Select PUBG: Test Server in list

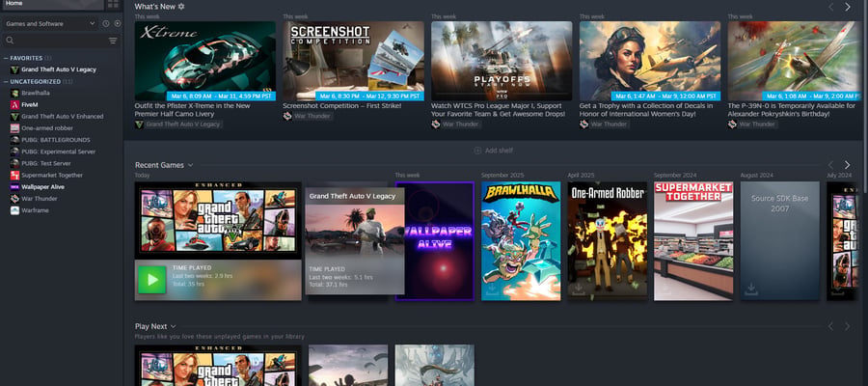[46, 163]
